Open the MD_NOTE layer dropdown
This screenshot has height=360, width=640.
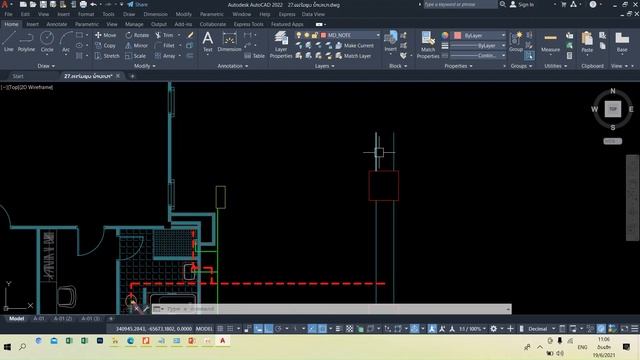tap(338, 35)
